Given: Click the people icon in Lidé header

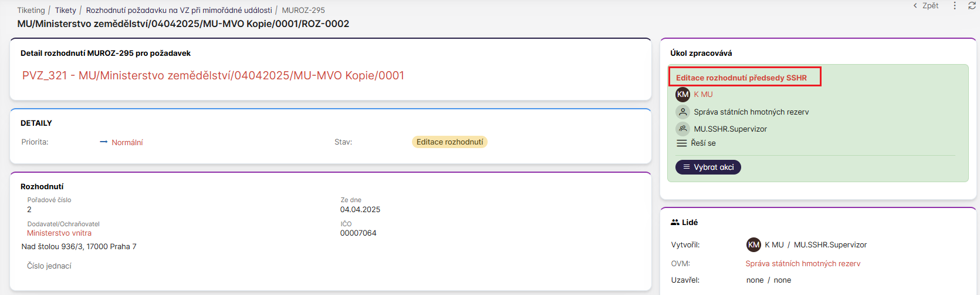Looking at the screenshot, I should coord(675,223).
